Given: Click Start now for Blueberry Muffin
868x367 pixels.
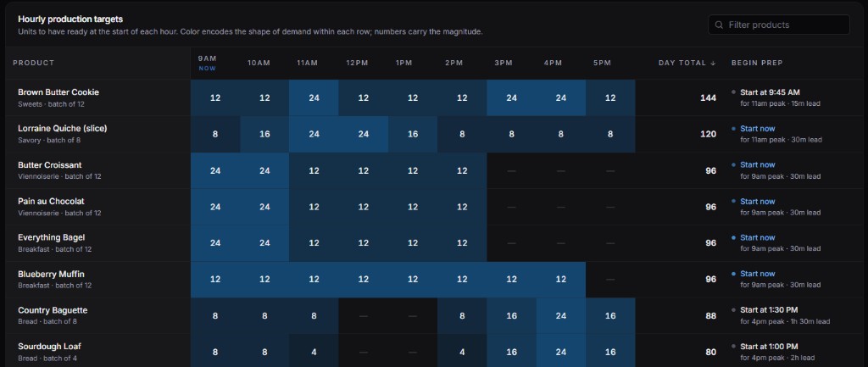Looking at the screenshot, I should pos(757,274).
